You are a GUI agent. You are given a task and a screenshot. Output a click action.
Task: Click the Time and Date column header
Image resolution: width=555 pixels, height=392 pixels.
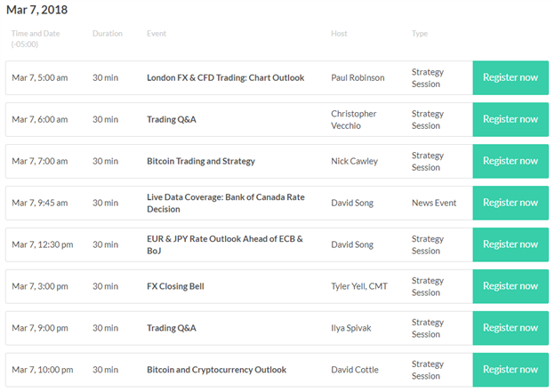click(36, 38)
